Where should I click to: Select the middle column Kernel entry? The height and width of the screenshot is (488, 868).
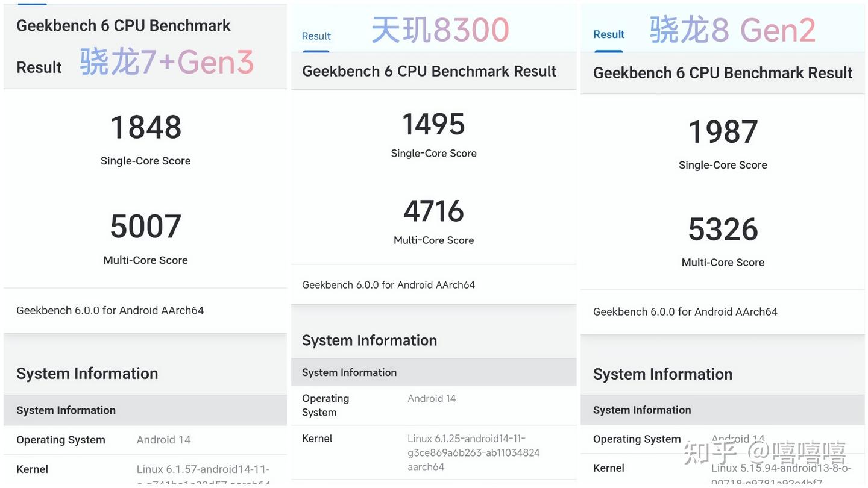click(317, 438)
